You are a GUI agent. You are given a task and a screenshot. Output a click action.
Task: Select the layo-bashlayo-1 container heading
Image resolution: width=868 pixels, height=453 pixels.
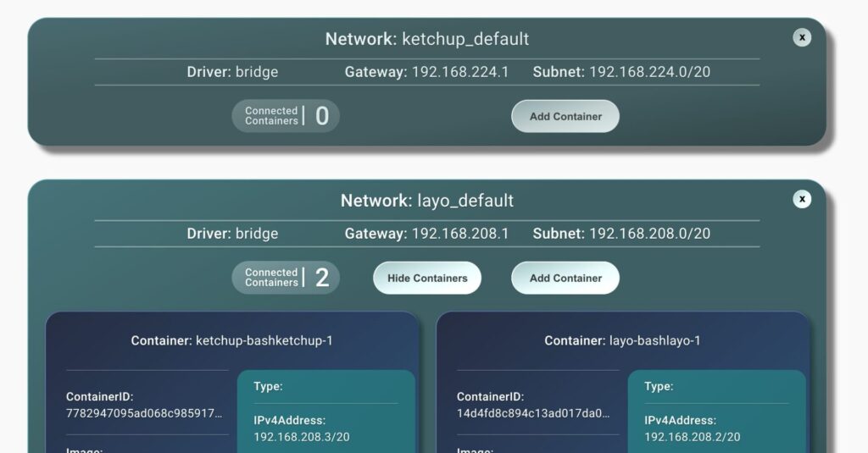pos(622,340)
